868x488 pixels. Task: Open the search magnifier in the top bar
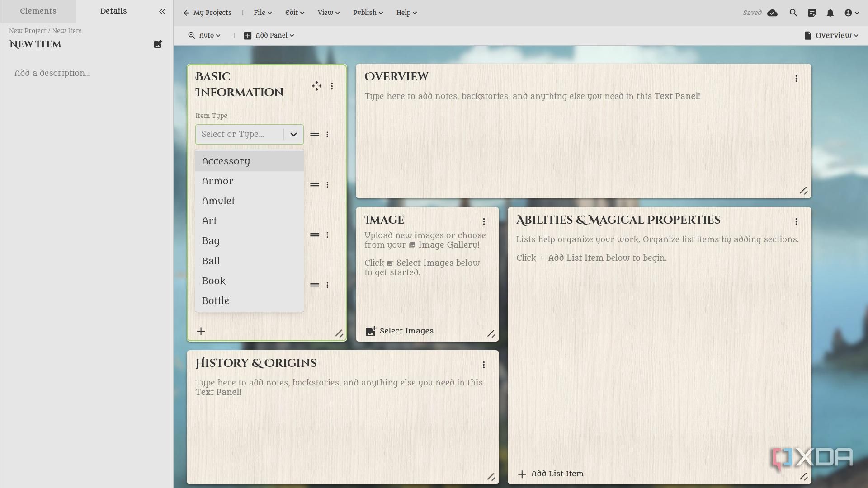793,13
